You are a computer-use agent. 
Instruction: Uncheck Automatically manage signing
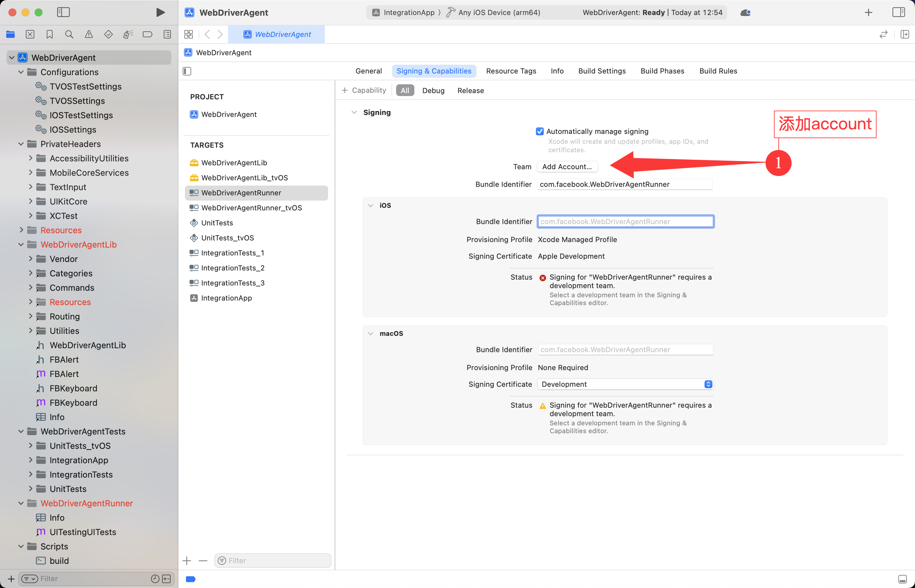click(x=540, y=131)
